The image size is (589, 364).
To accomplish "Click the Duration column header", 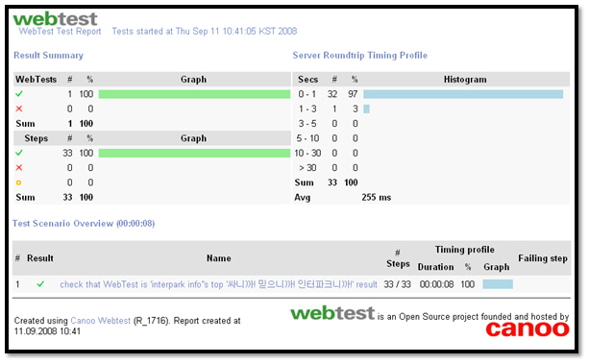I will coord(435,267).
